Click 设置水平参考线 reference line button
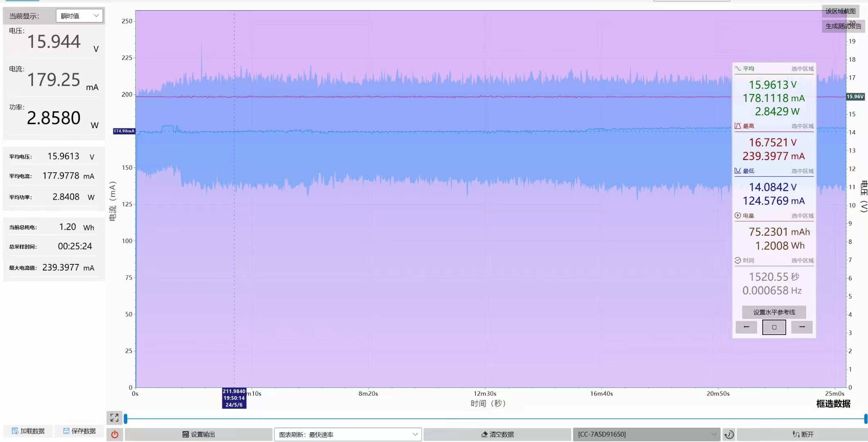 pos(774,312)
